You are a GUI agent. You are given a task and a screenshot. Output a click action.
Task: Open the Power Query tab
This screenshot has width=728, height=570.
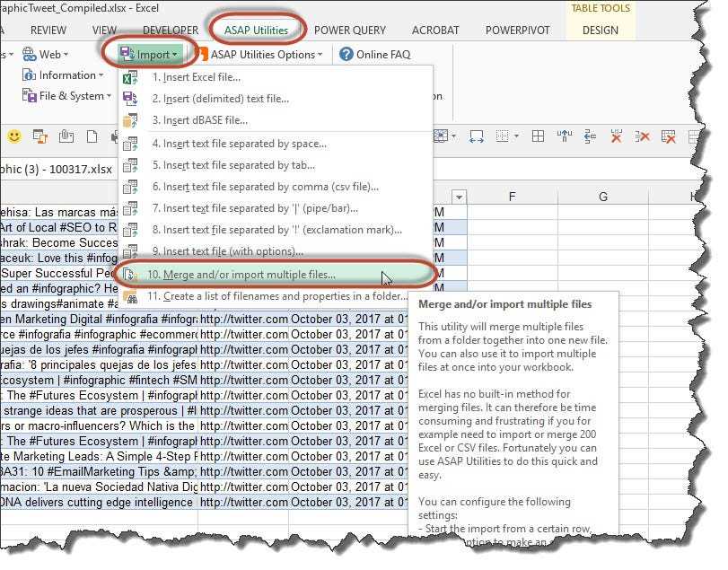click(349, 31)
